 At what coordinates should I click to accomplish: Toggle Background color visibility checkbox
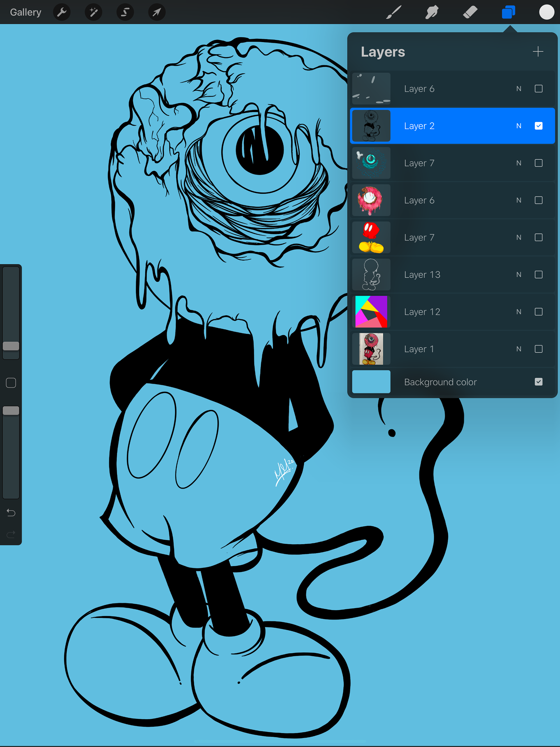538,382
